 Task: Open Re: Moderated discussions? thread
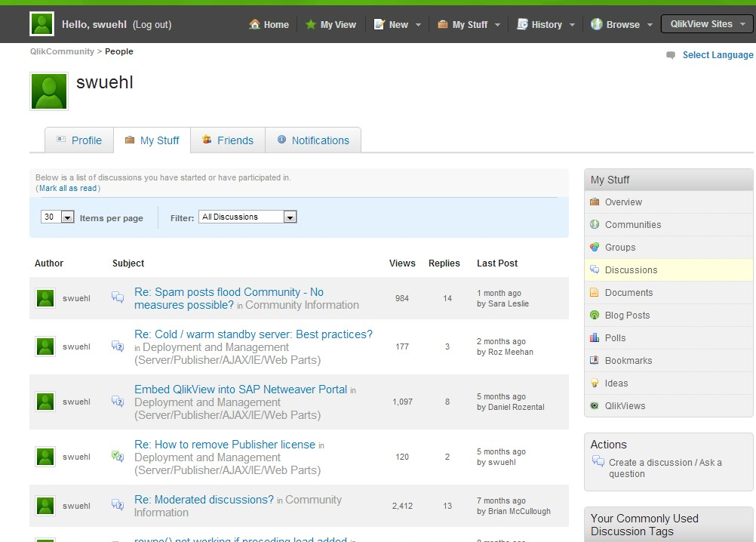[204, 499]
